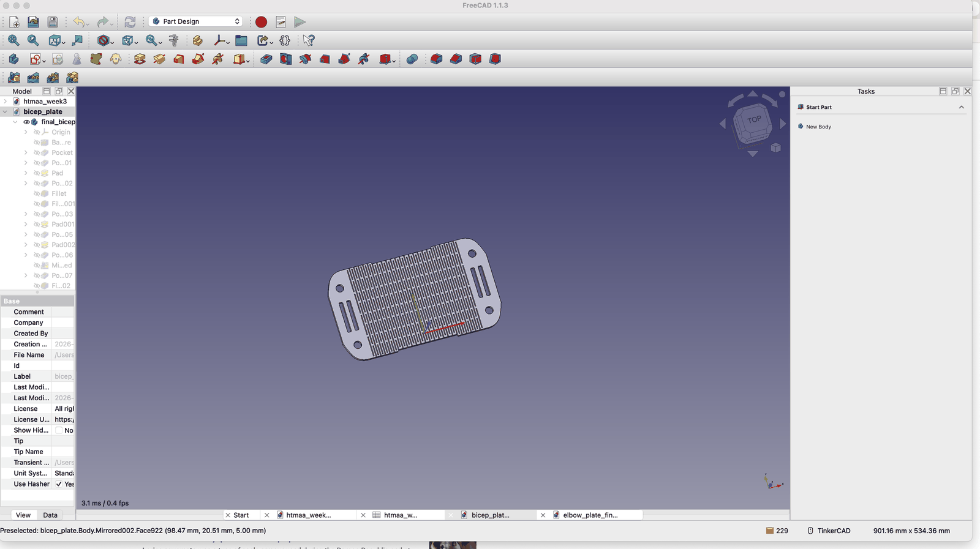The height and width of the screenshot is (549, 980).
Task: Click the Hole feature icon
Action: point(285,59)
